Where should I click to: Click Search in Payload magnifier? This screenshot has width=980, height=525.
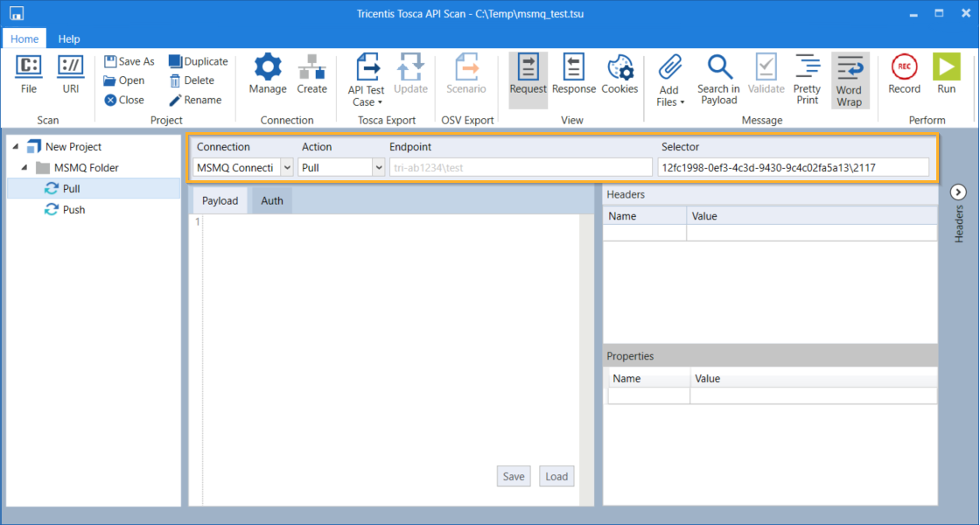718,79
